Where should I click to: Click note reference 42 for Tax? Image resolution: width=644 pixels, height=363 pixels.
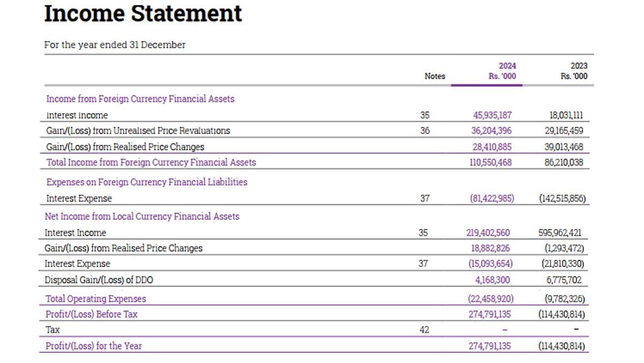click(425, 330)
